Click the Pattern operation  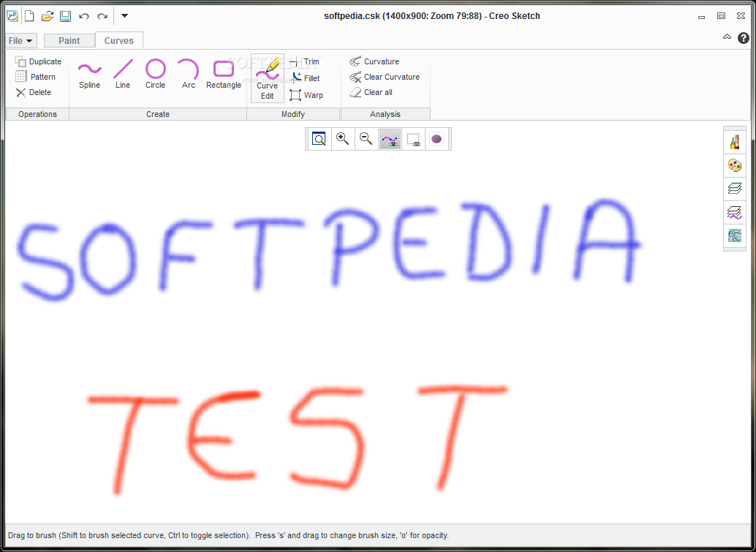35,77
